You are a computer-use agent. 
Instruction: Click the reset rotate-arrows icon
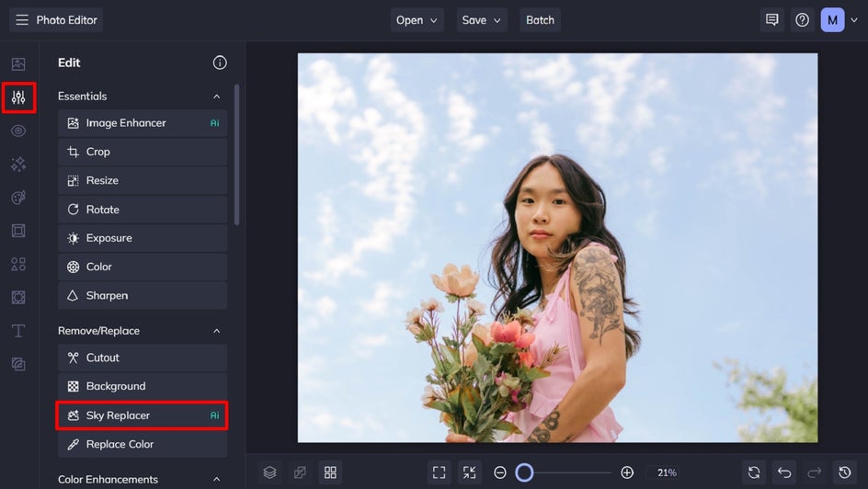pos(754,472)
